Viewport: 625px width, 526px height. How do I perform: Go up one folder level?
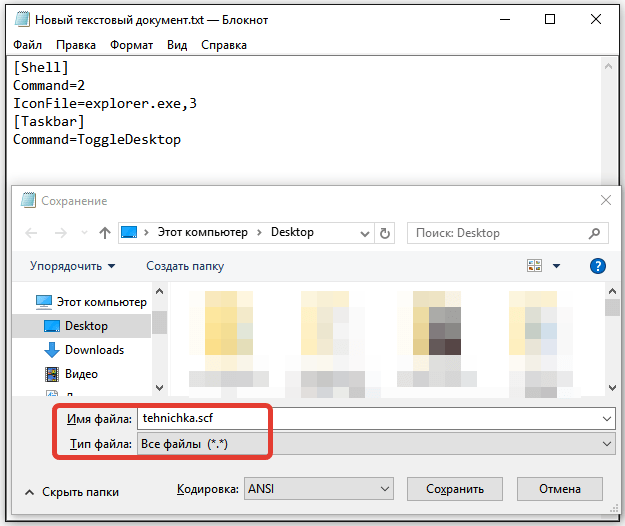105,233
